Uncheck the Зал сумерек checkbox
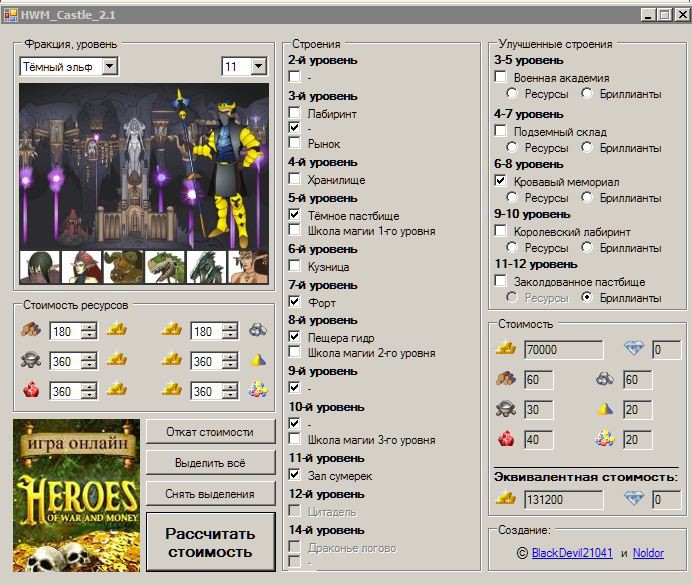Screen dimensions: 692x585 [294, 475]
